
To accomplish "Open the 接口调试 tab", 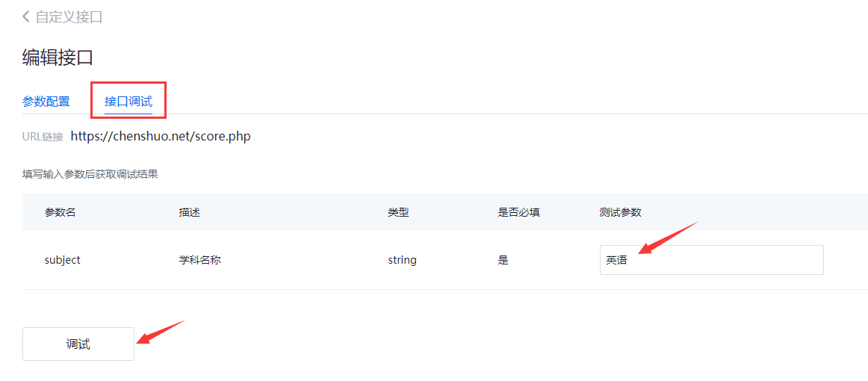I will click(x=128, y=102).
